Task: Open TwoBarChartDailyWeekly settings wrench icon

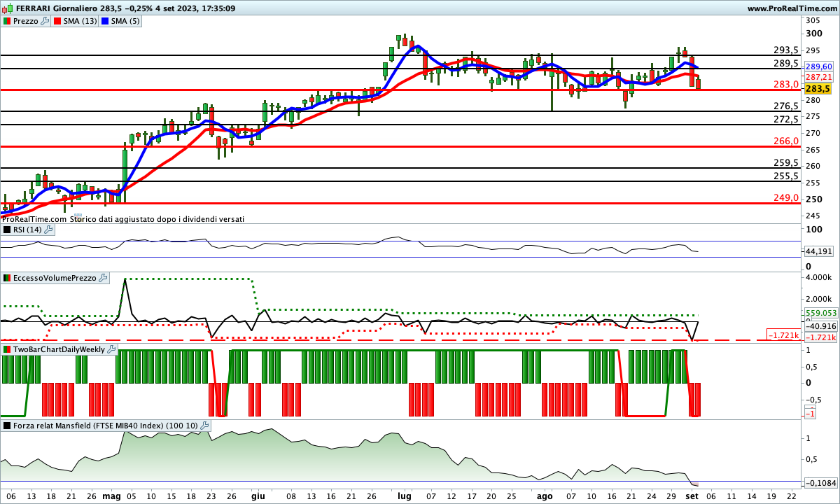Action: click(x=113, y=349)
